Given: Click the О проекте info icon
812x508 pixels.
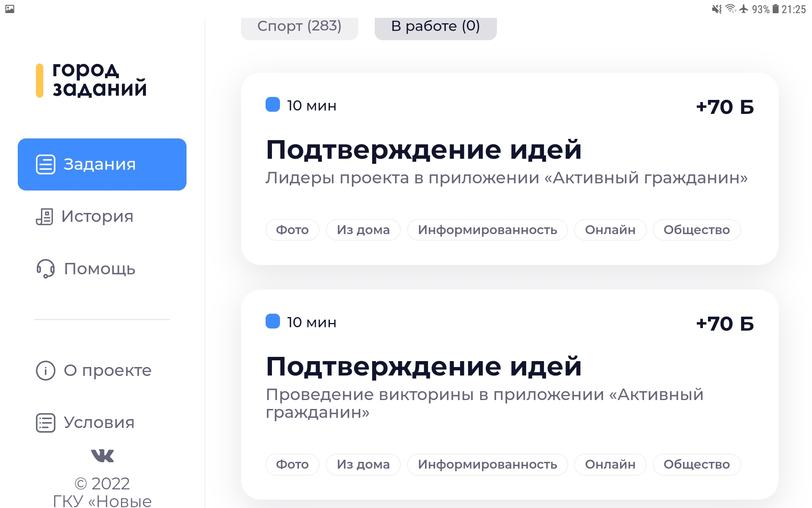Looking at the screenshot, I should [46, 370].
